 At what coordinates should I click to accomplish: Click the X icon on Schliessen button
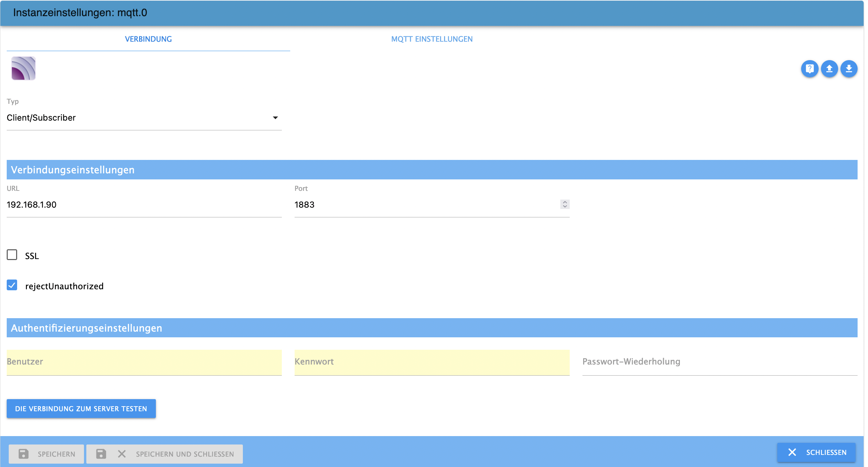click(x=792, y=452)
